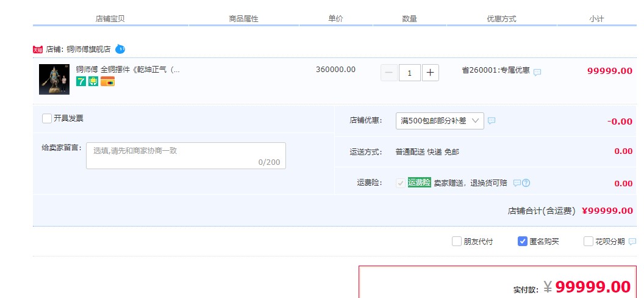Increase quantity with the plus button

coord(430,73)
